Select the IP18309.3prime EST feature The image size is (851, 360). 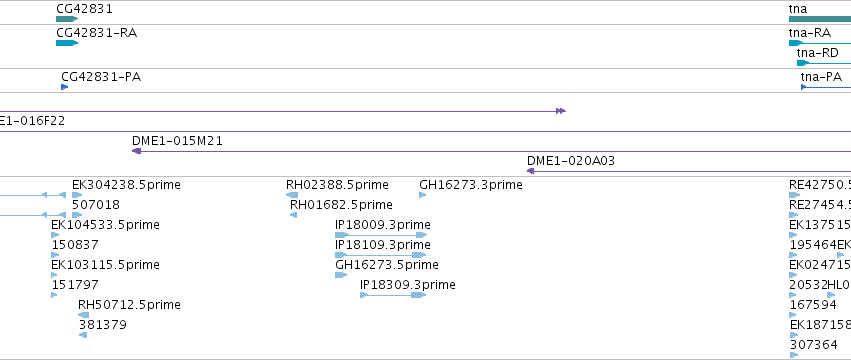[393, 295]
